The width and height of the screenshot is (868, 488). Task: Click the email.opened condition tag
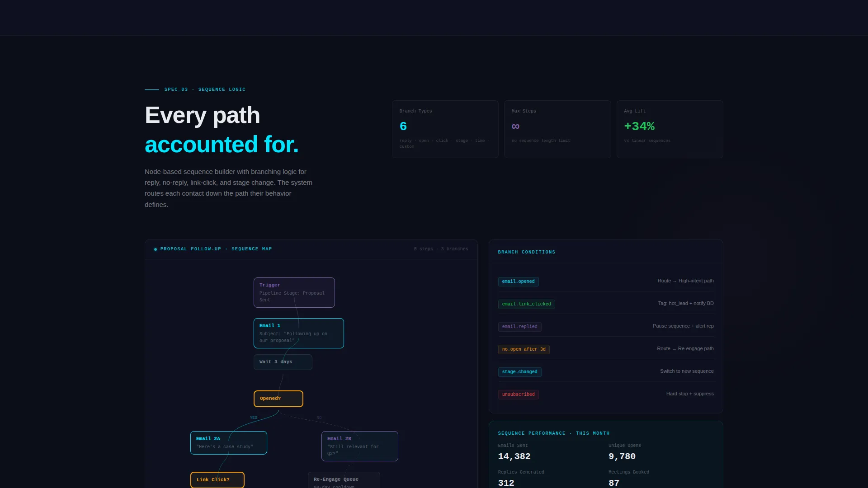(x=518, y=282)
